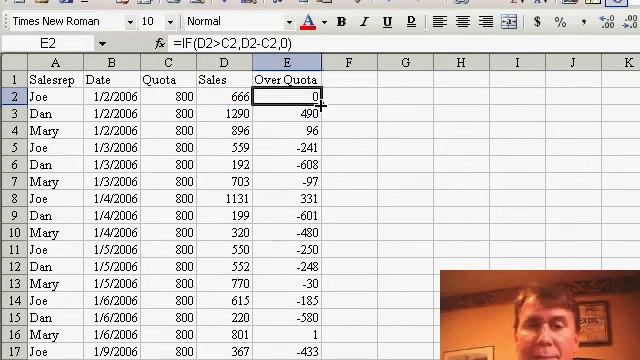The height and width of the screenshot is (360, 640).
Task: Select the Over Quota header cell
Action: click(287, 80)
